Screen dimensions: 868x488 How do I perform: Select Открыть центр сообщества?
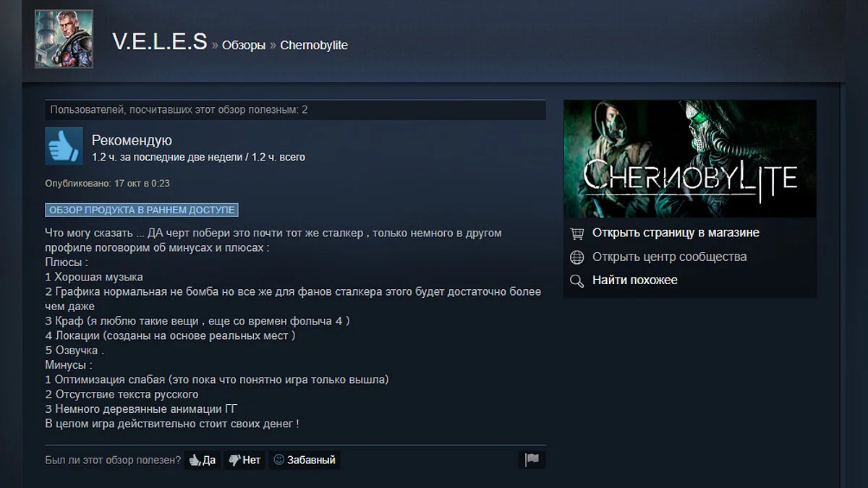[x=669, y=257]
